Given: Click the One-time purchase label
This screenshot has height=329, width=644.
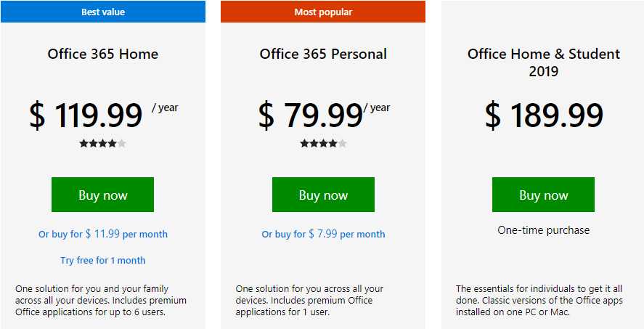Looking at the screenshot, I should (544, 230).
